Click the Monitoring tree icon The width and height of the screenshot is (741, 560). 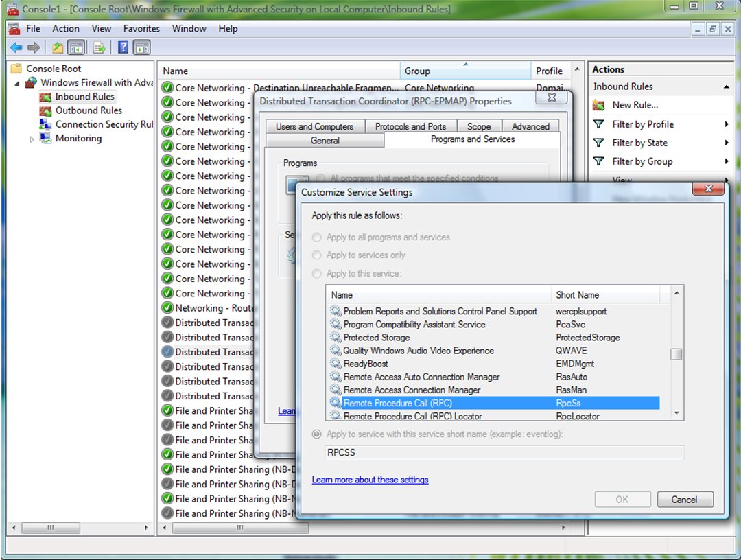(45, 138)
